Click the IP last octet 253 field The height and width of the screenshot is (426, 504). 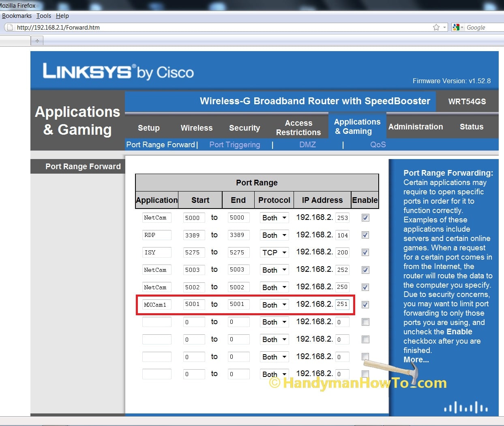pos(342,217)
